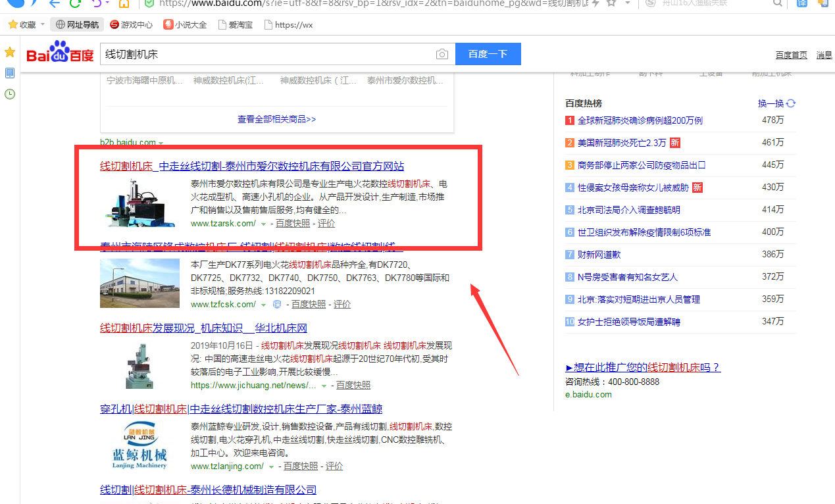Open 评价 for www.tzlanjing.com result
Image resolution: width=835 pixels, height=504 pixels.
[334, 466]
